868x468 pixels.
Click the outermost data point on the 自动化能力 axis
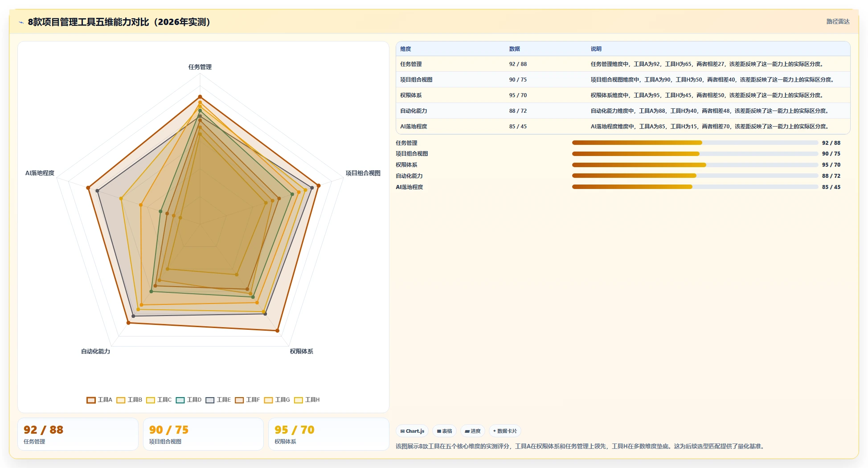128,323
